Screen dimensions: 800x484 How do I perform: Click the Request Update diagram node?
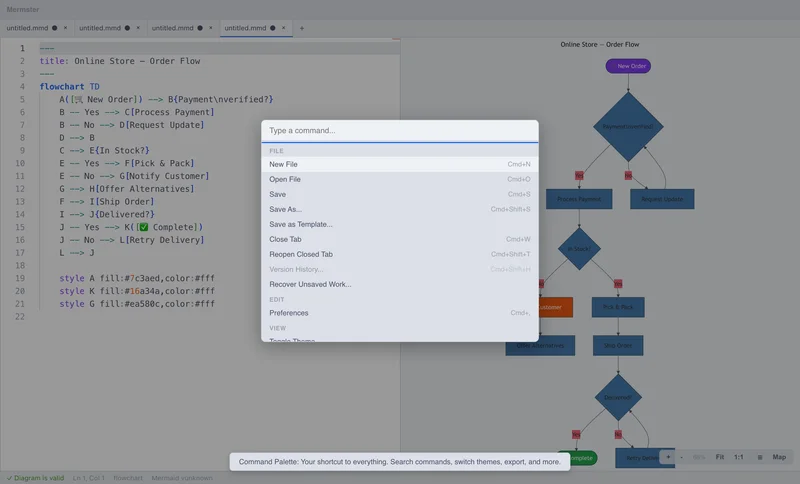pos(662,199)
